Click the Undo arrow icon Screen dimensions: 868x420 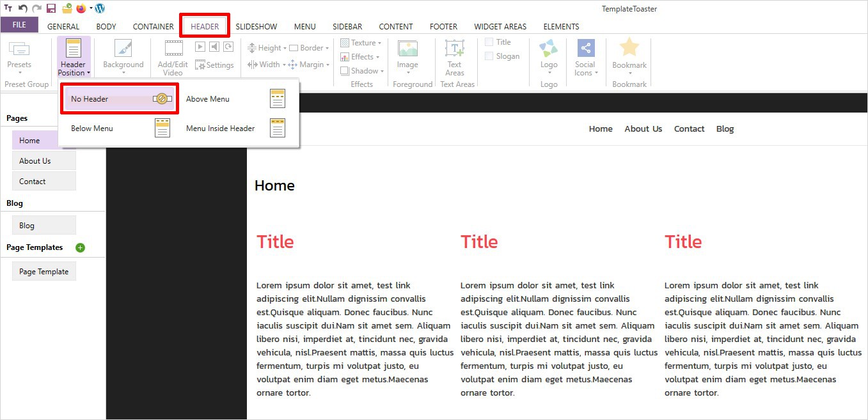click(x=22, y=8)
